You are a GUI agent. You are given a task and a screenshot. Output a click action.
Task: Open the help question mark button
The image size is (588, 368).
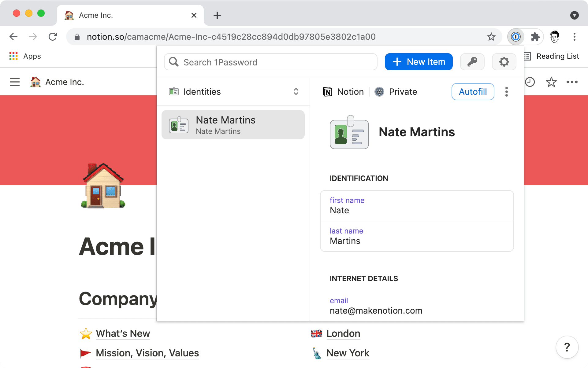tap(568, 347)
